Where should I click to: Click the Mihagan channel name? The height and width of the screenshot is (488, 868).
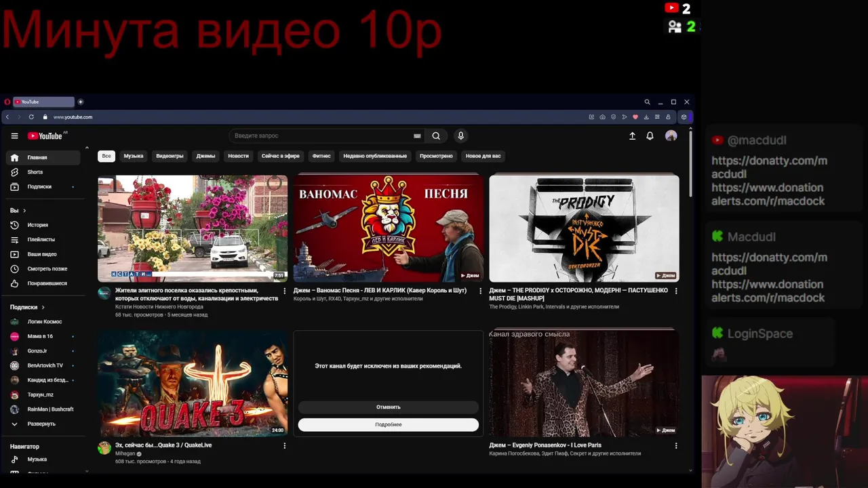[x=125, y=453]
